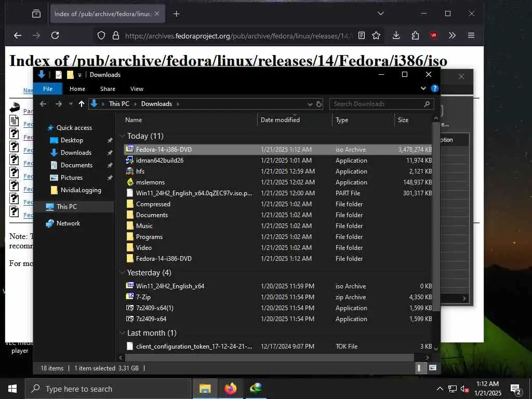Image resolution: width=532 pixels, height=399 pixels.
Task: Collapse the Last month (1) group
Action: [123, 333]
